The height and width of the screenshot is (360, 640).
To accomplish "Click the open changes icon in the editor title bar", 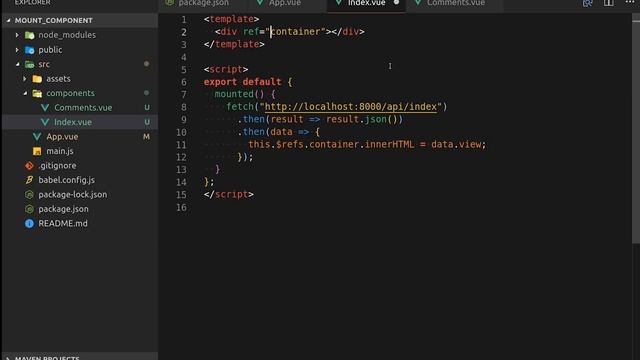I will click(587, 3).
